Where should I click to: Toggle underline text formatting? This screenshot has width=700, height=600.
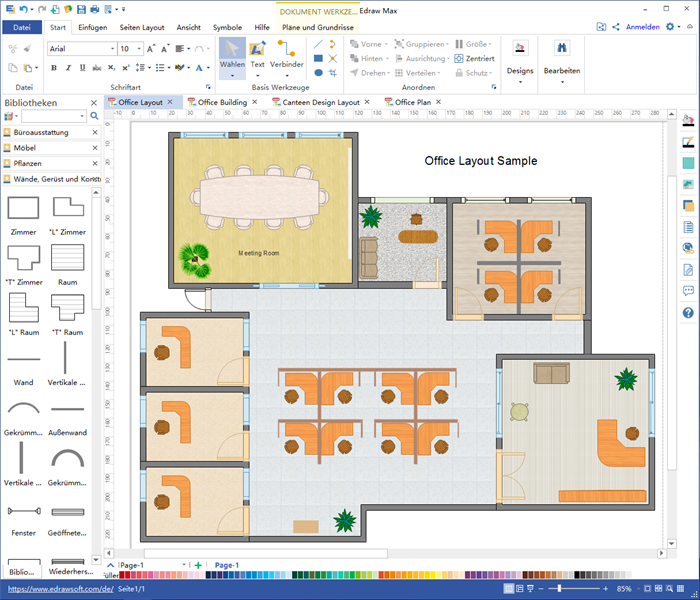pyautogui.click(x=82, y=68)
